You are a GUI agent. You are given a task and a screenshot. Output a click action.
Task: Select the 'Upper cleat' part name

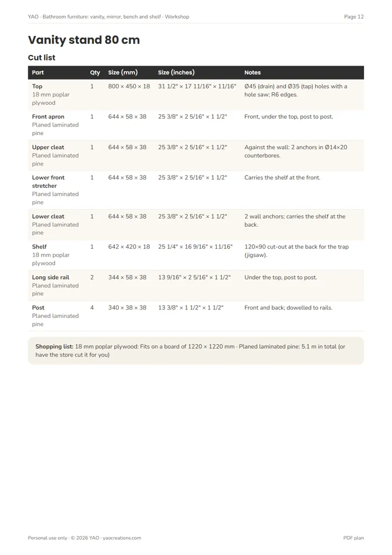pyautogui.click(x=48, y=147)
